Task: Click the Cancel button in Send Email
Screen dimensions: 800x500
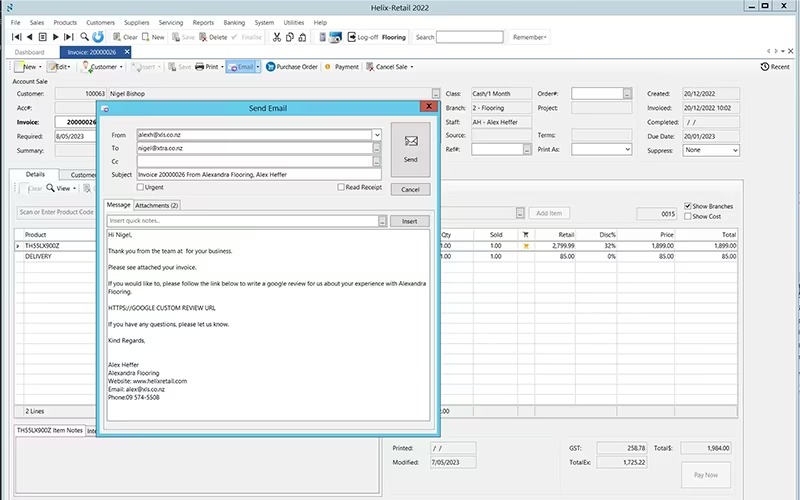Action: coord(410,189)
